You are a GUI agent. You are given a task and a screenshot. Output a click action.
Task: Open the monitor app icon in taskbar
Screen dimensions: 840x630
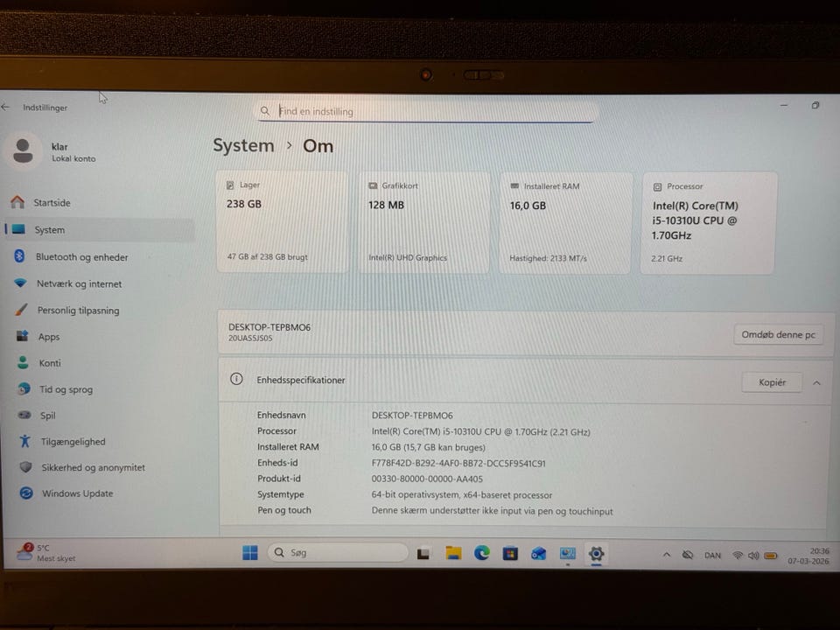[x=567, y=553]
